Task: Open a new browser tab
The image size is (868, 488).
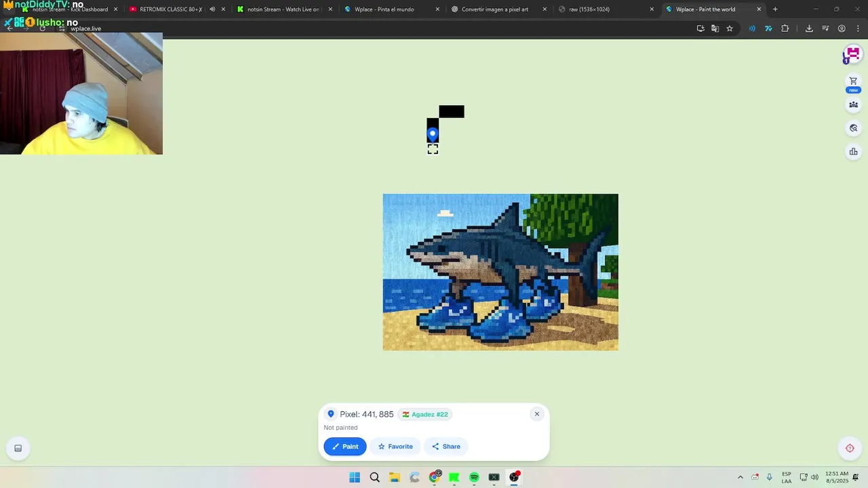Action: (x=775, y=9)
